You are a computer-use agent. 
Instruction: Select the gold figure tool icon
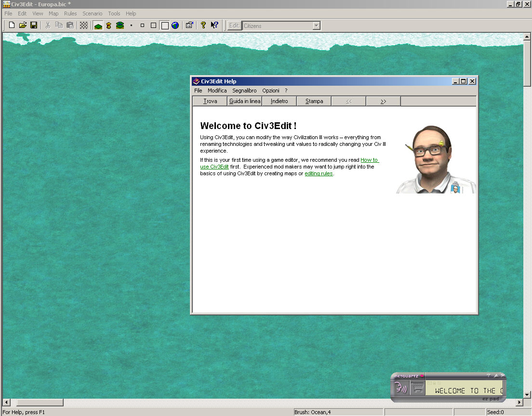(109, 26)
